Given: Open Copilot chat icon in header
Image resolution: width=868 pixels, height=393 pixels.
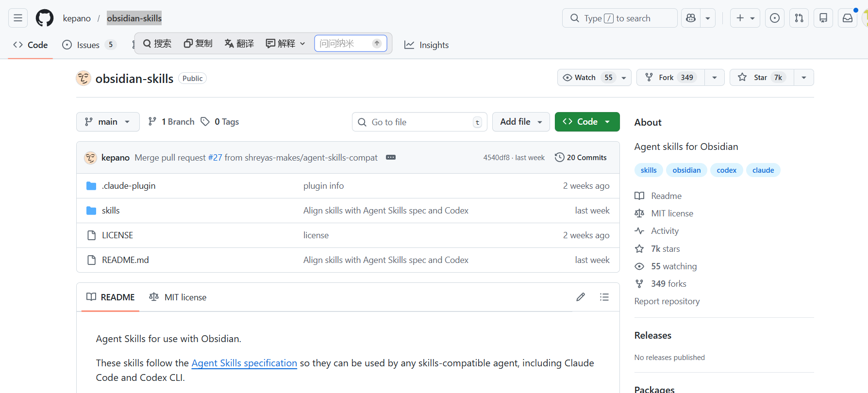Looking at the screenshot, I should pos(691,18).
